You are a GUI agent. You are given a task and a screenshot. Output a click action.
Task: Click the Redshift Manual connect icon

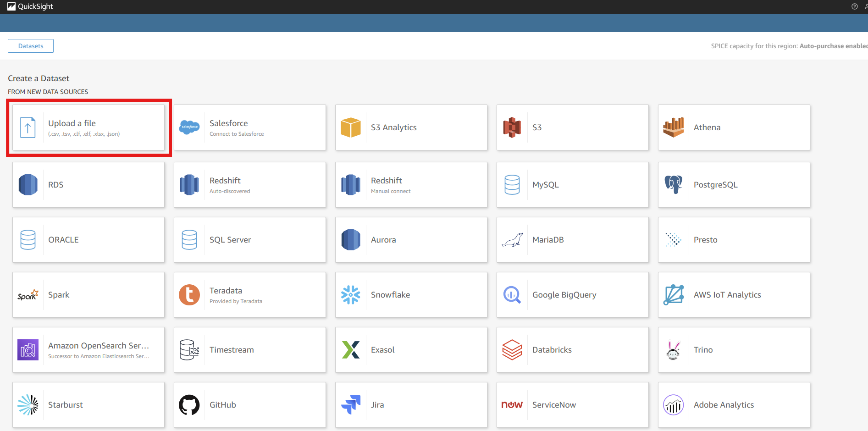pos(351,185)
